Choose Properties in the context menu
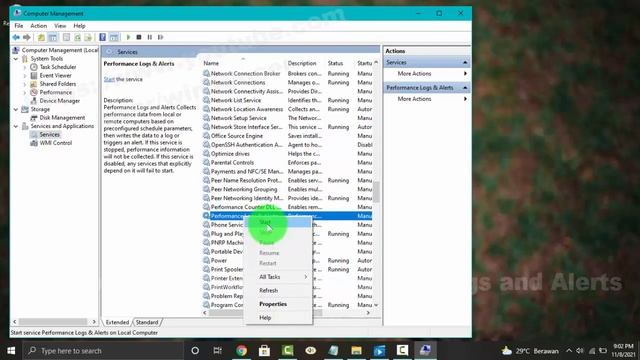The width and height of the screenshot is (640, 360). pos(279,304)
